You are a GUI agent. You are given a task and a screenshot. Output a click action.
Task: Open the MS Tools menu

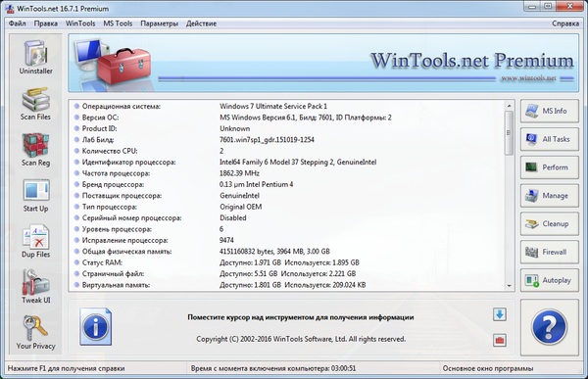click(x=118, y=24)
